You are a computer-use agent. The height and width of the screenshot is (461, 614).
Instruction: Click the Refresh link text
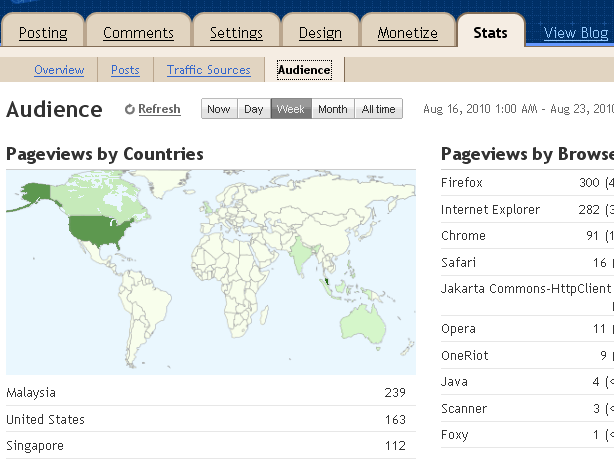[x=159, y=109]
